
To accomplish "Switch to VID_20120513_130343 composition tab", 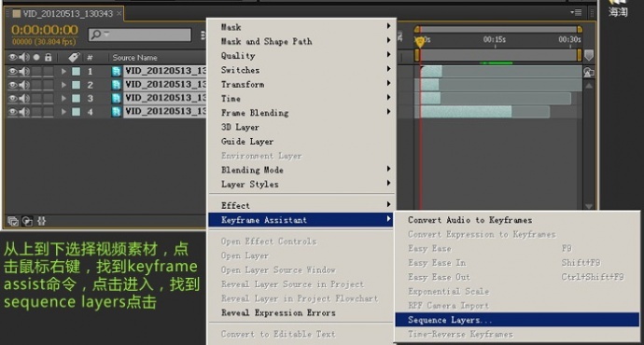I will (68, 14).
